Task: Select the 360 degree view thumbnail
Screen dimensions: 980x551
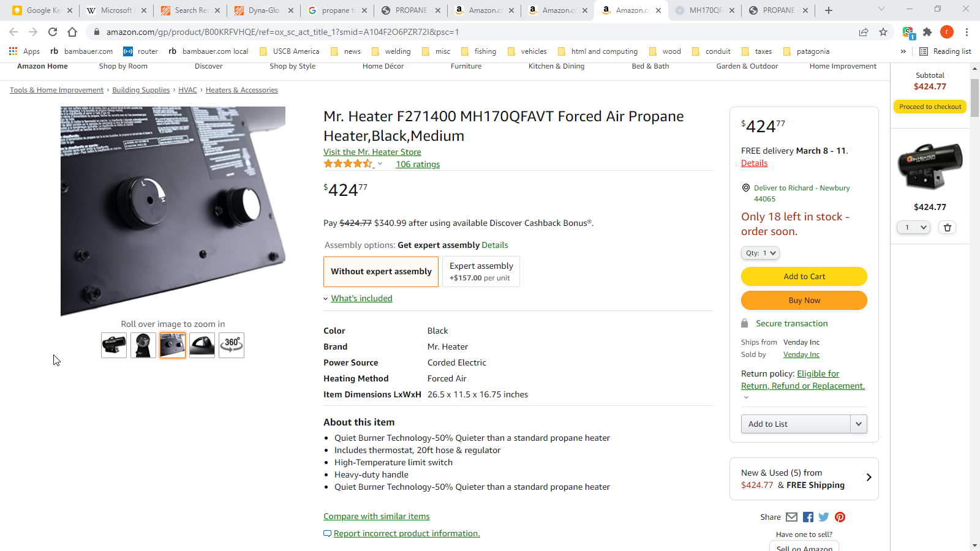Action: point(232,345)
